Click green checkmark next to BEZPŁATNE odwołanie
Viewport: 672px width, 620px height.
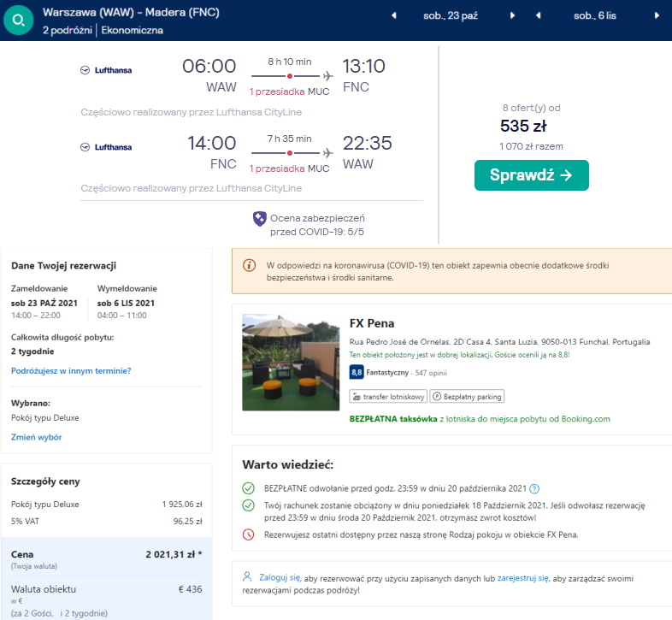(249, 488)
